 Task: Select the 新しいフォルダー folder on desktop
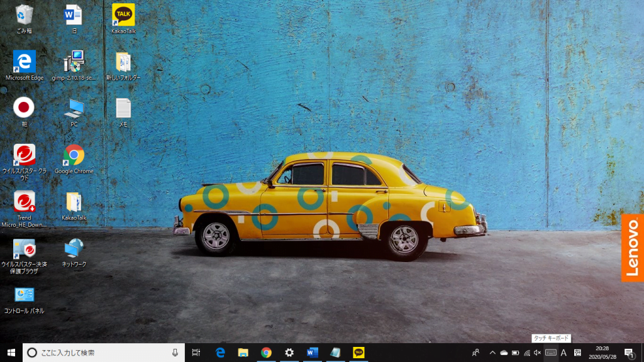[x=123, y=62]
